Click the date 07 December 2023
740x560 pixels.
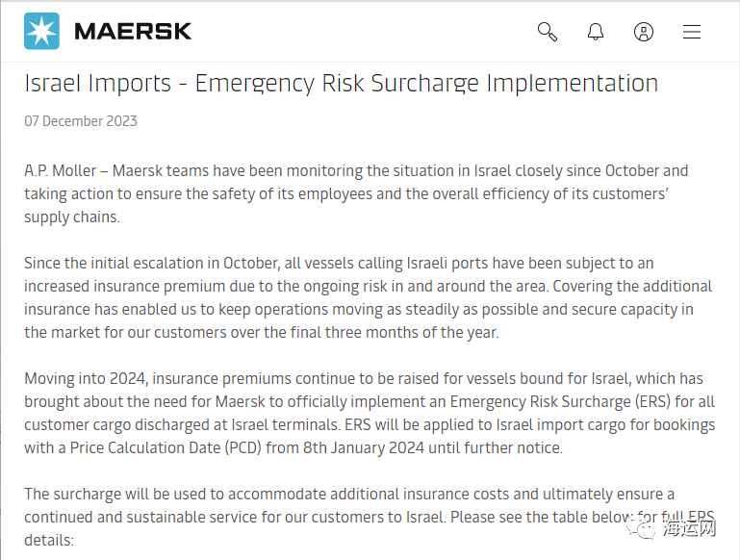81,121
